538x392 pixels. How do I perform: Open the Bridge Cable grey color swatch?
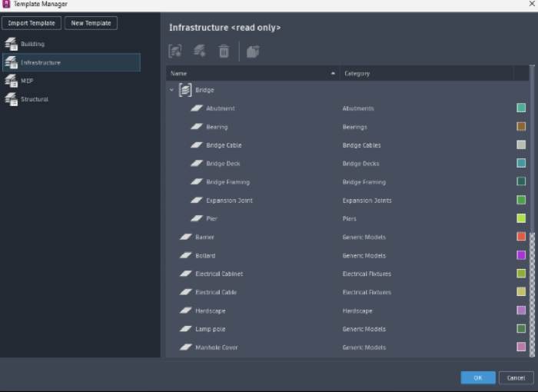tap(521, 145)
